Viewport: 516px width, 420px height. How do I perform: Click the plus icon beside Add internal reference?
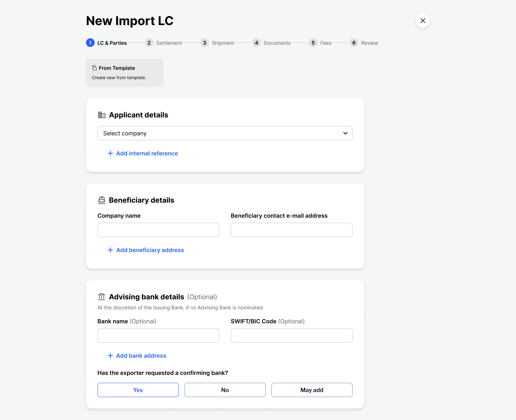(x=110, y=153)
